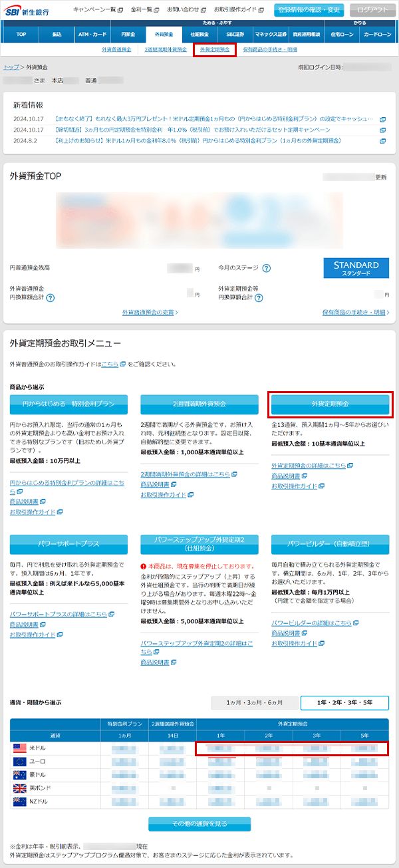Open the マネックス証券 navigation tab

coord(271,33)
